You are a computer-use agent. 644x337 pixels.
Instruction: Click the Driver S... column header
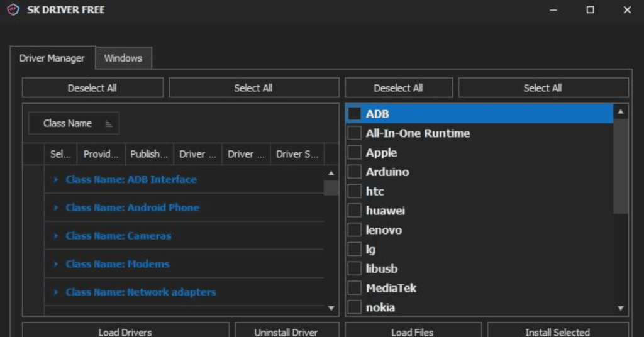point(297,154)
